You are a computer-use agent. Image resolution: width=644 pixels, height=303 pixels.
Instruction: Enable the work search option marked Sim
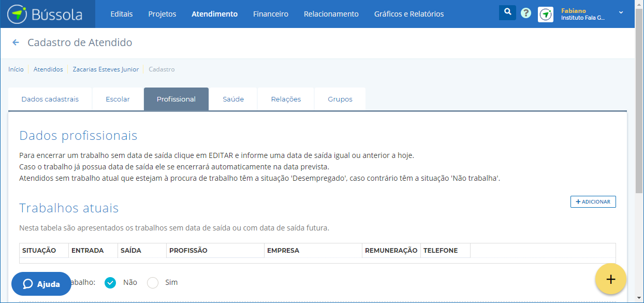152,282
